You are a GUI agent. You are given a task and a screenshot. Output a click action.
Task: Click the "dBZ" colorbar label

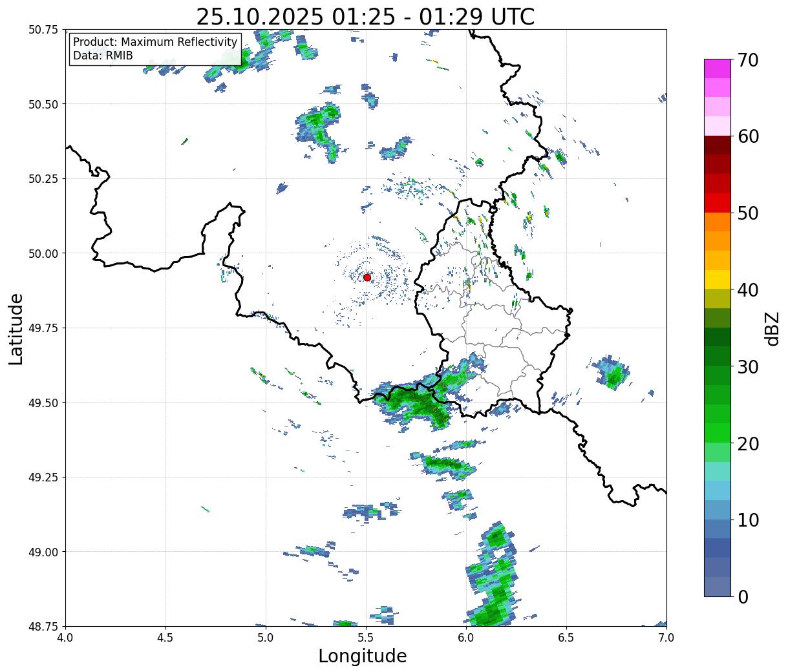point(772,328)
